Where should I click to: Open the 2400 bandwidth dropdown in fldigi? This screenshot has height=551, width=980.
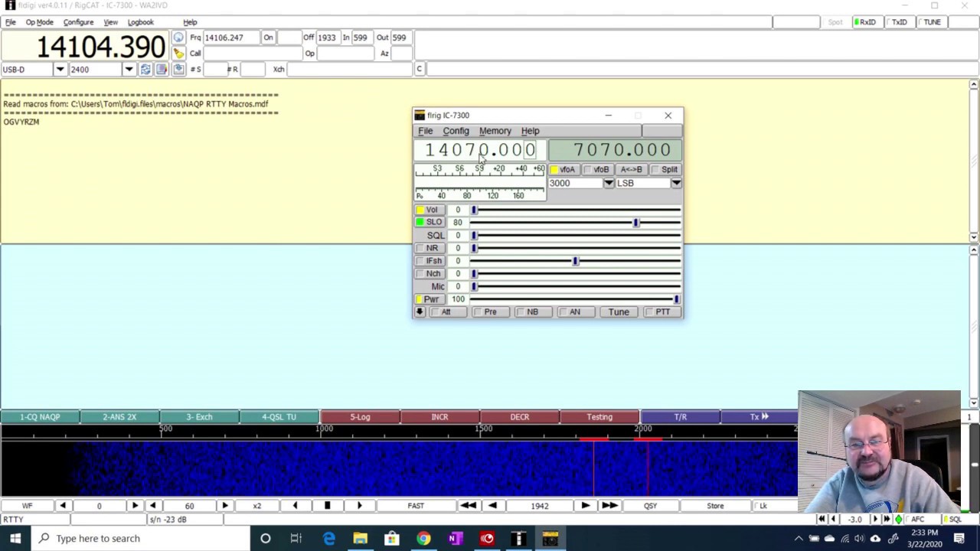129,70
